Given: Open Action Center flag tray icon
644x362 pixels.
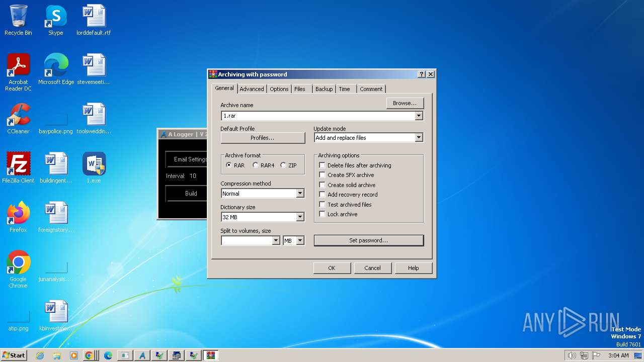Looking at the screenshot, I should pos(596,355).
